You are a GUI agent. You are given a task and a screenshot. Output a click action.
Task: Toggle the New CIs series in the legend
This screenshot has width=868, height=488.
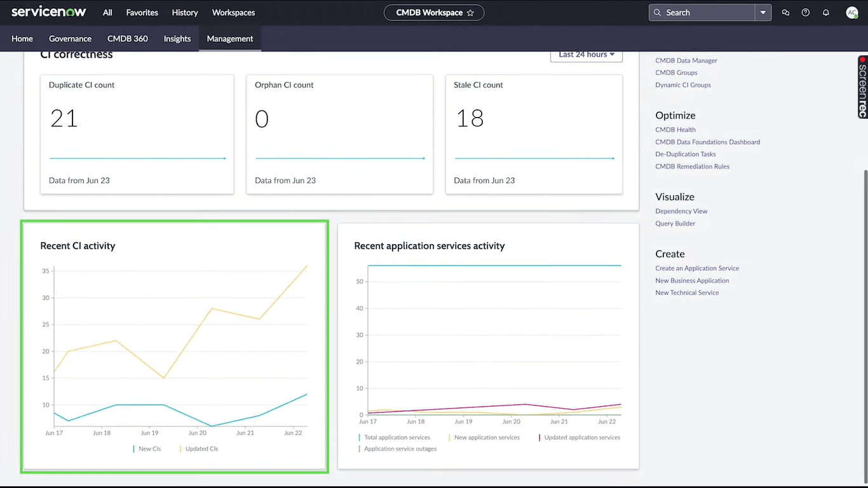149,449
